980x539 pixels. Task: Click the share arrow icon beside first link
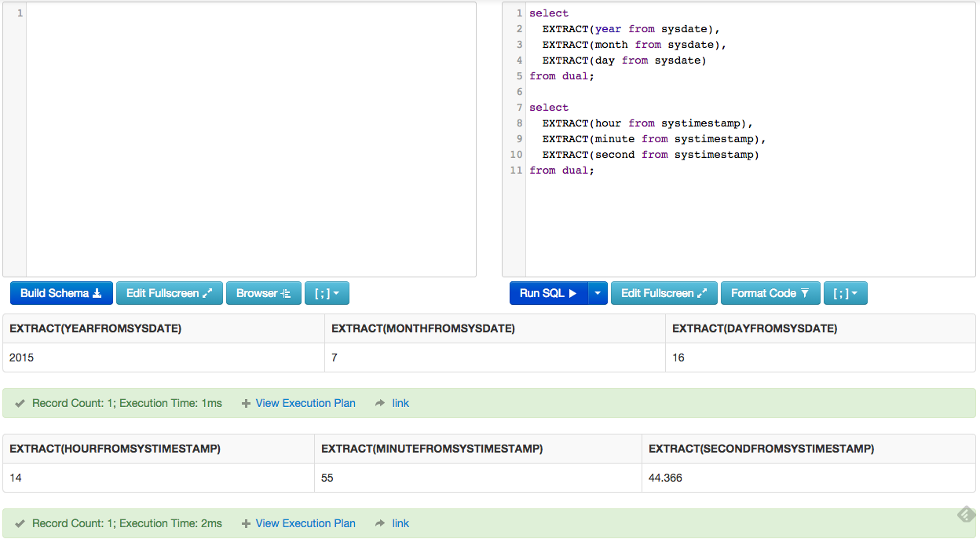(x=382, y=402)
